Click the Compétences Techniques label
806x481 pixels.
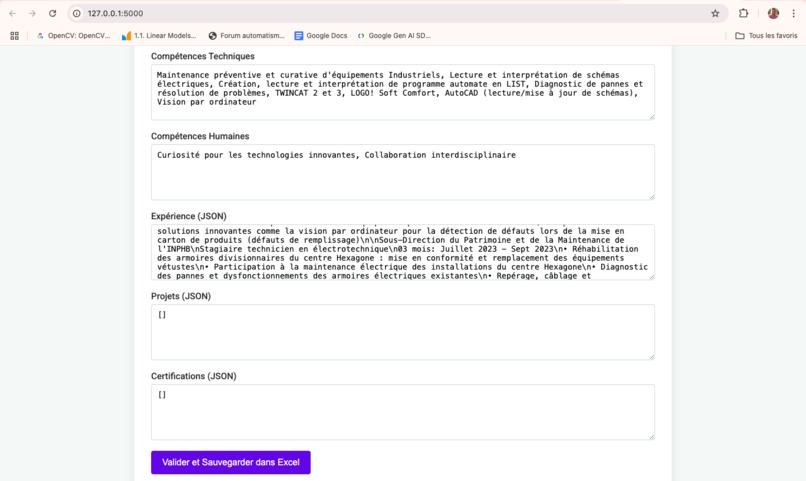[x=203, y=56]
